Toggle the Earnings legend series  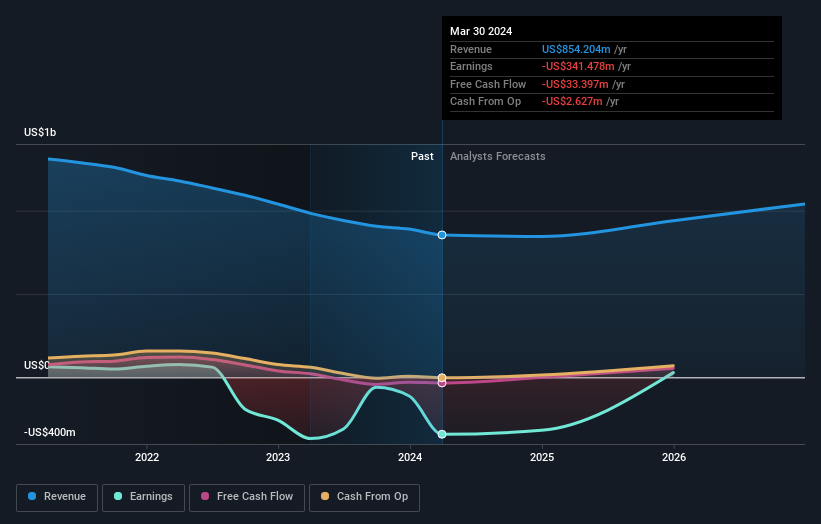(143, 497)
